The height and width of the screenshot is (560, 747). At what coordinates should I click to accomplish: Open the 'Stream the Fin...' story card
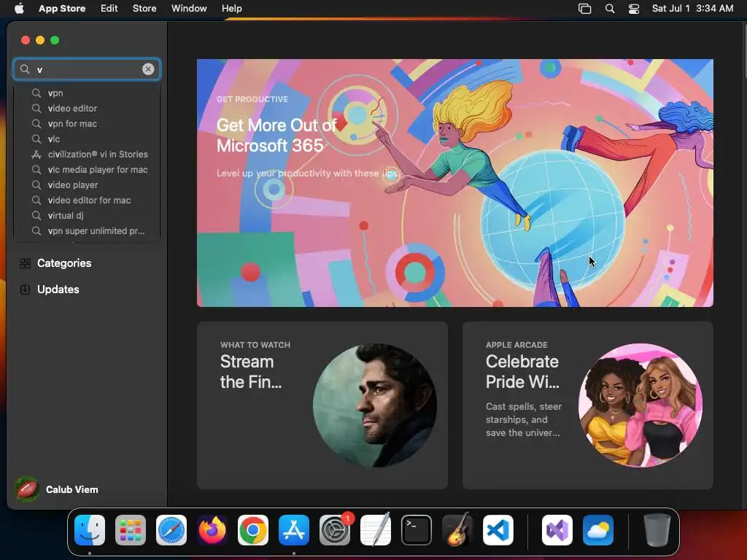pyautogui.click(x=322, y=405)
